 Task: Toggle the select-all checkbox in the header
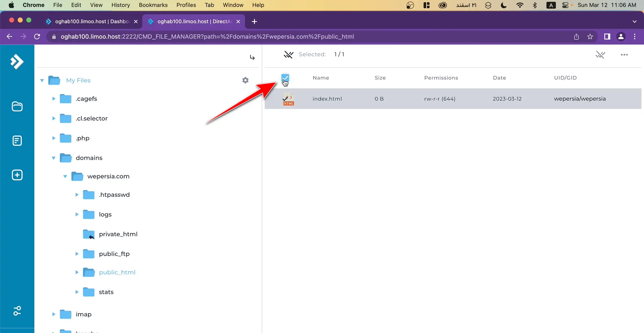click(285, 78)
